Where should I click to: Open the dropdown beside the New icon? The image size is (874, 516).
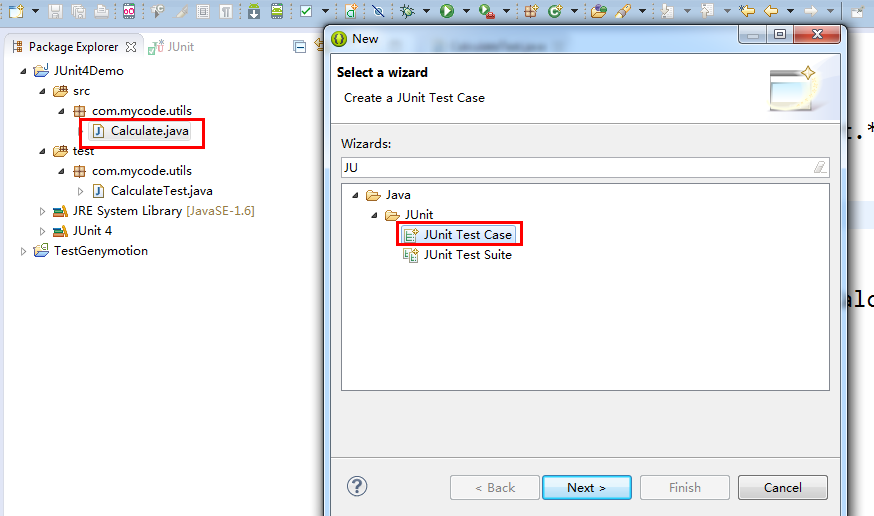pyautogui.click(x=35, y=11)
